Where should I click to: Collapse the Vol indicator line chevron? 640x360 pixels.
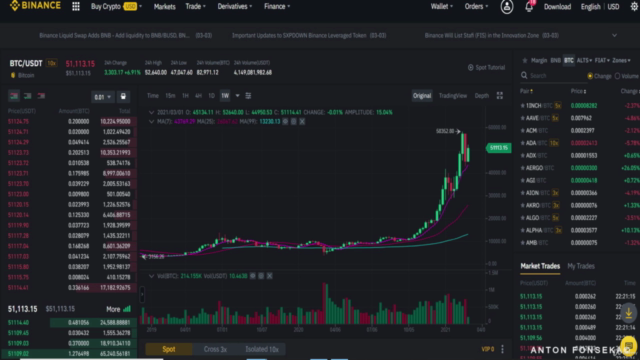[151, 276]
